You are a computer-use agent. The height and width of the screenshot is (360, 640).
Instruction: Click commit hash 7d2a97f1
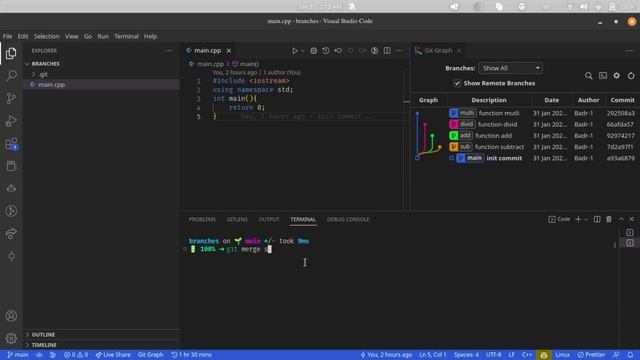pos(620,147)
